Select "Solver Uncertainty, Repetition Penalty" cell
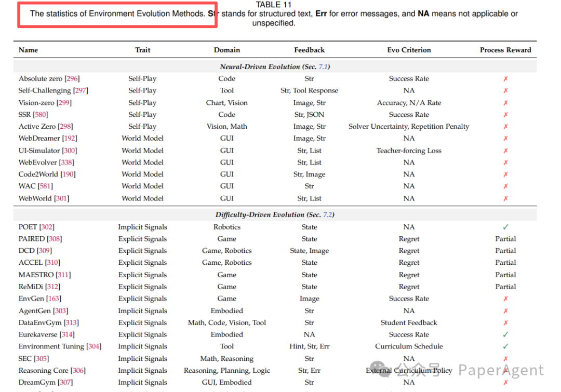 tap(409, 126)
